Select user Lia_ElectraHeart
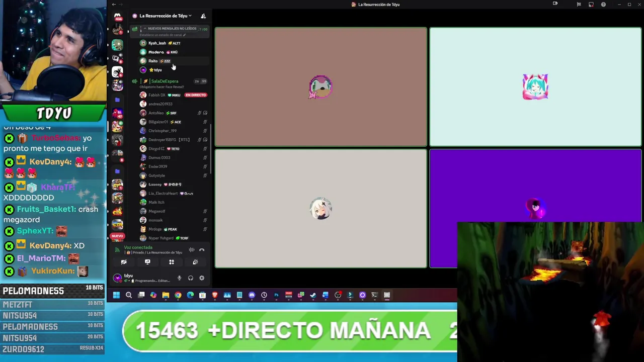This screenshot has width=644, height=362. (x=163, y=194)
